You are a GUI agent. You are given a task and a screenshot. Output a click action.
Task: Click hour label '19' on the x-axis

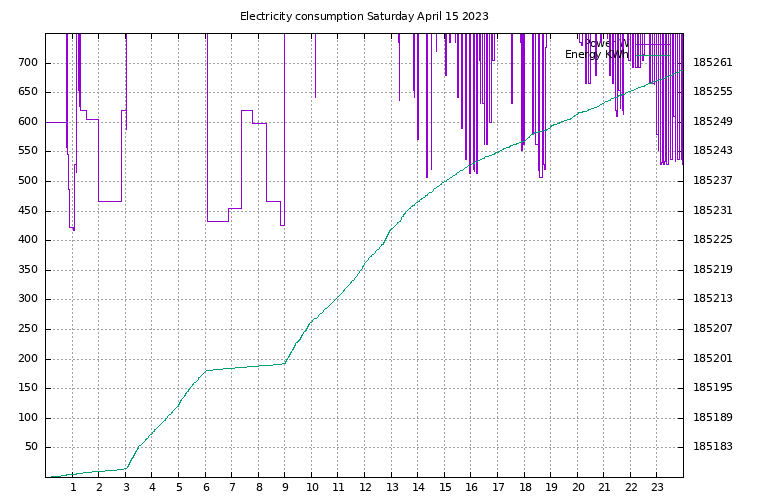tap(551, 487)
